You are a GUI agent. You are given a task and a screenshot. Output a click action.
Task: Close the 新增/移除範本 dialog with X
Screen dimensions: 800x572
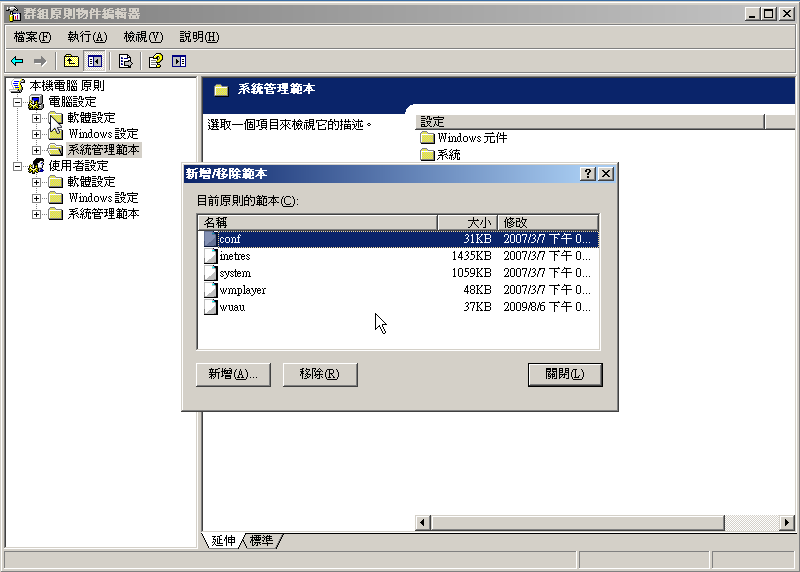[x=606, y=174]
